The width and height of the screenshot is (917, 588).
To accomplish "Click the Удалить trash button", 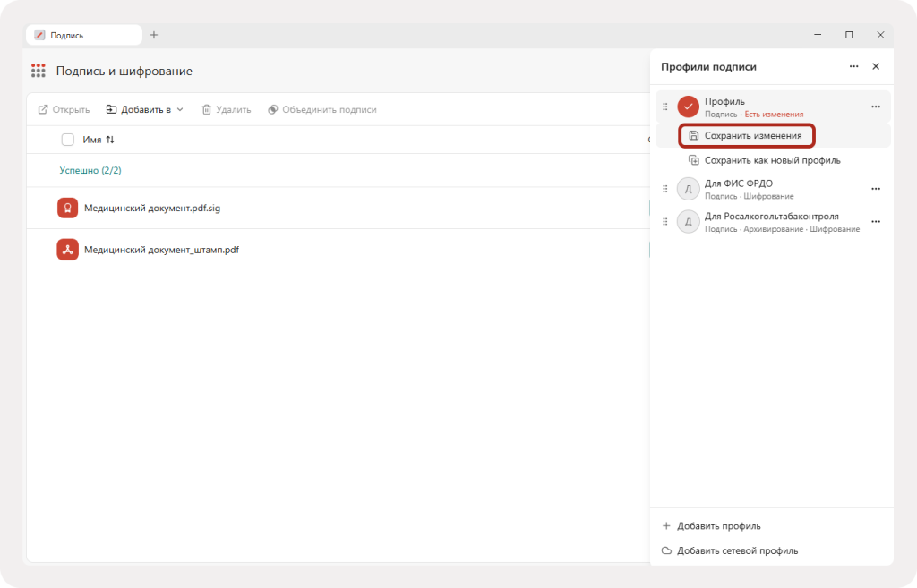I will tap(227, 109).
